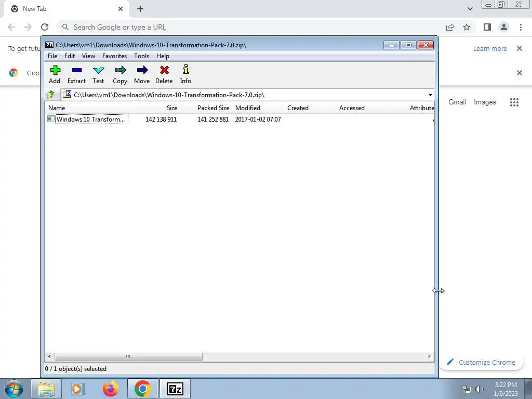
Task: Click the packed size 141 252 881
Action: pos(213,119)
